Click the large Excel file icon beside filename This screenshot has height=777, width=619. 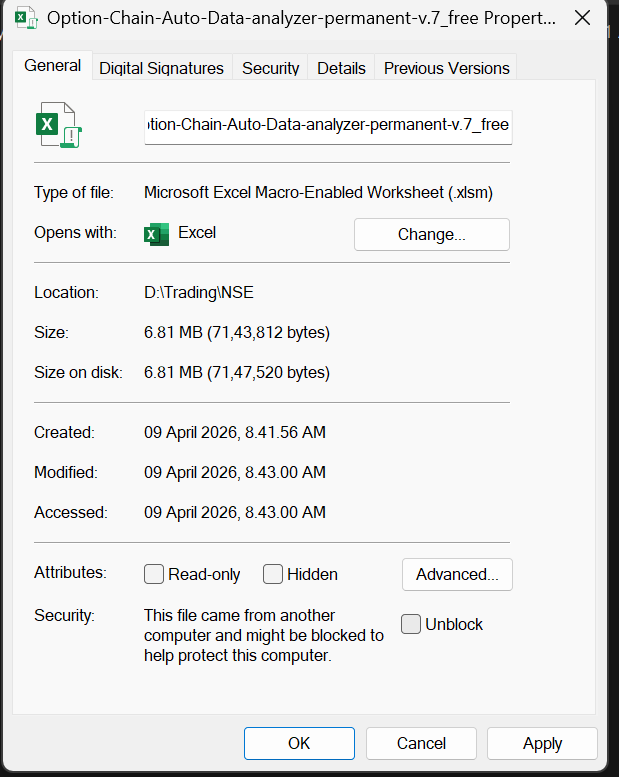pyautogui.click(x=57, y=127)
